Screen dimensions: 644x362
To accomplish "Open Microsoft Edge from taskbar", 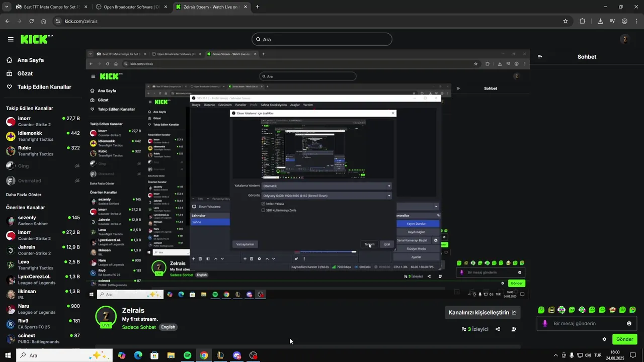I will [138, 355].
